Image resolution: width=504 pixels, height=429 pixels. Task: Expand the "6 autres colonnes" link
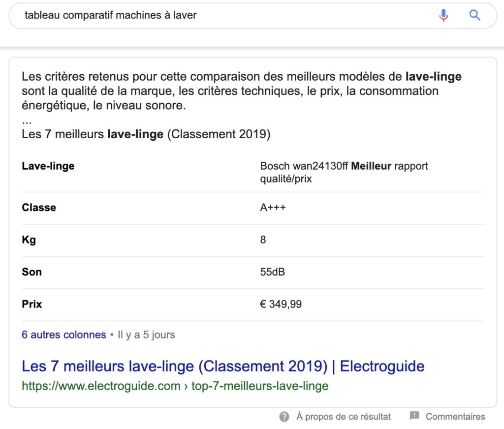pyautogui.click(x=64, y=335)
